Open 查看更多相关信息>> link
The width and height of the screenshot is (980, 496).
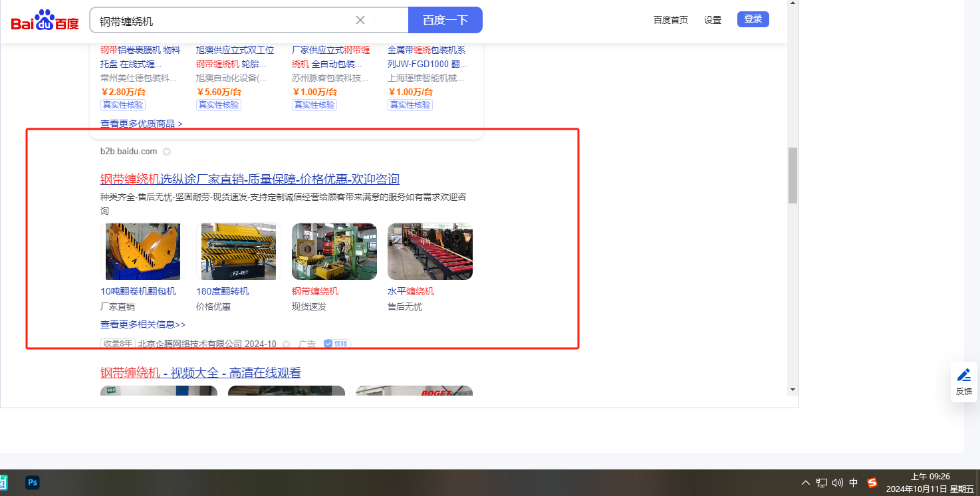click(x=143, y=324)
